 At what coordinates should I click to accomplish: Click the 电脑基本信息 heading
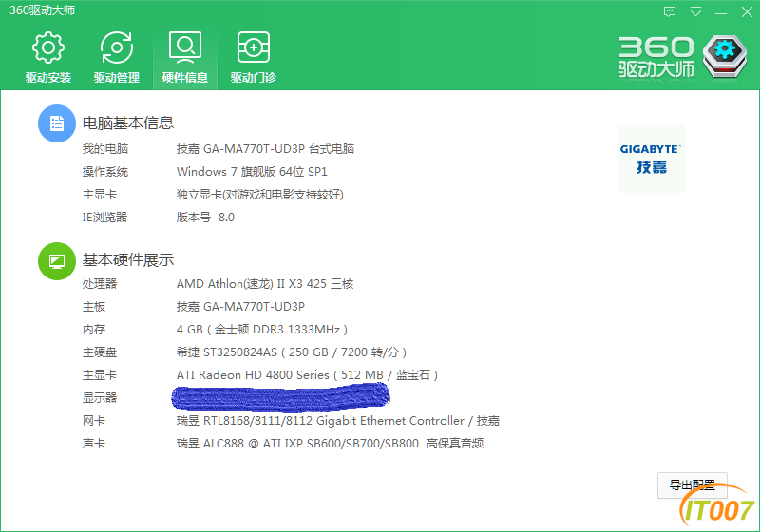tap(128, 123)
